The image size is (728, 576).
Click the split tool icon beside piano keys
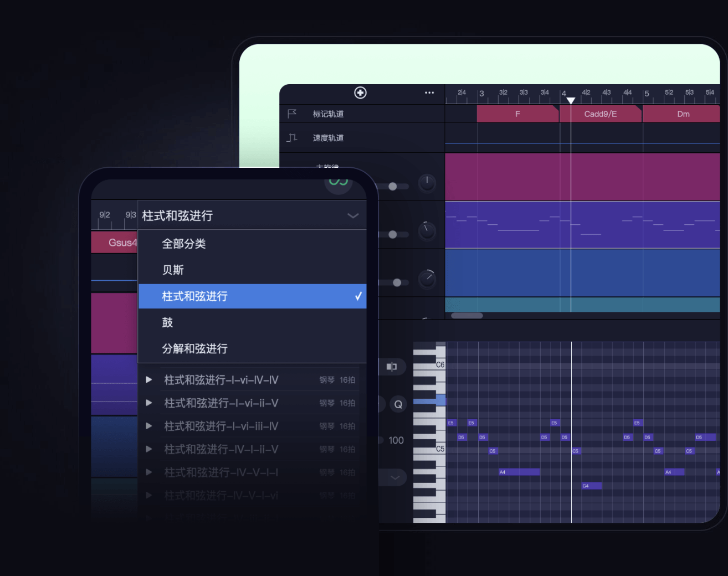pos(392,367)
